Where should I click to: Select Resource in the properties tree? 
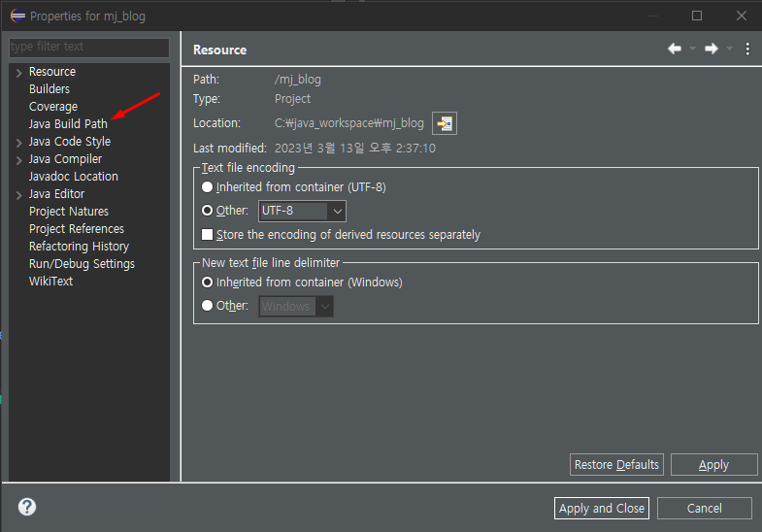click(52, 72)
